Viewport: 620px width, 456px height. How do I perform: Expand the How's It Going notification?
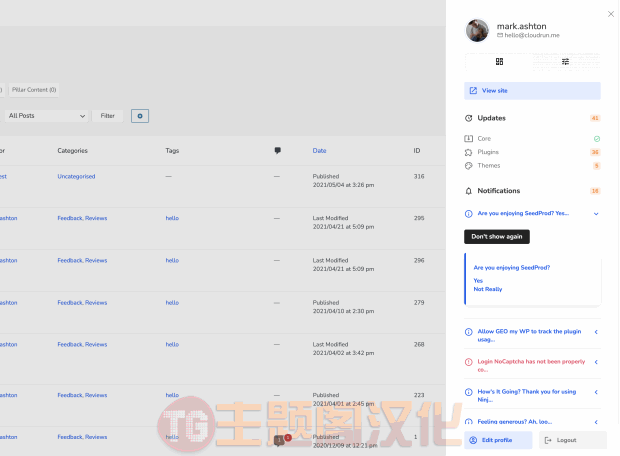[596, 392]
